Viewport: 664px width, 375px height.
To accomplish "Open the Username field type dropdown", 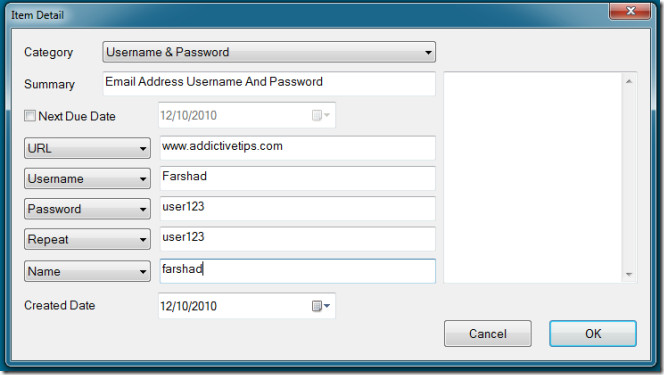I will [87, 179].
